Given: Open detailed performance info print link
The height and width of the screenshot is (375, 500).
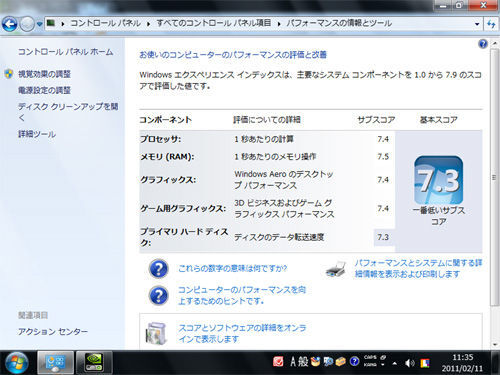Looking at the screenshot, I should click(418, 269).
